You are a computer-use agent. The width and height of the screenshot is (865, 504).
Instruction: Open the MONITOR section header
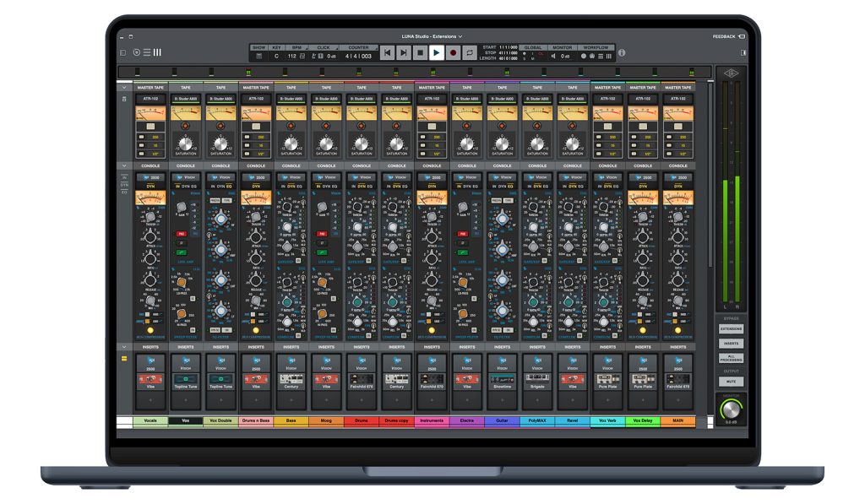click(562, 47)
